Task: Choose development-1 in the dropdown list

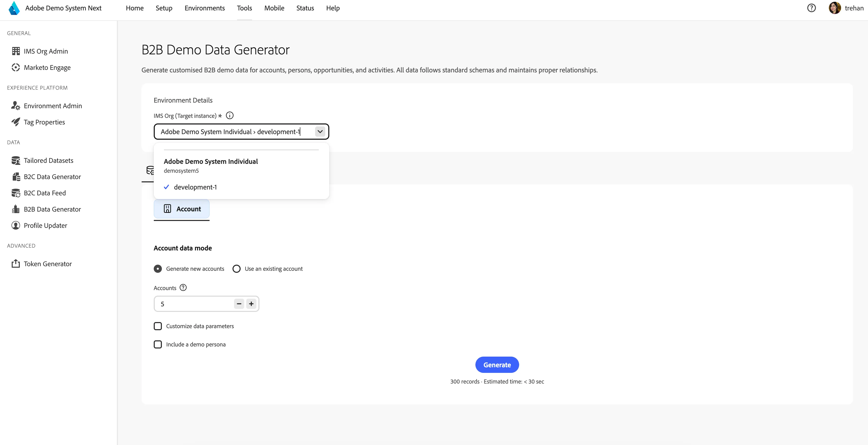Action: [x=241, y=187]
